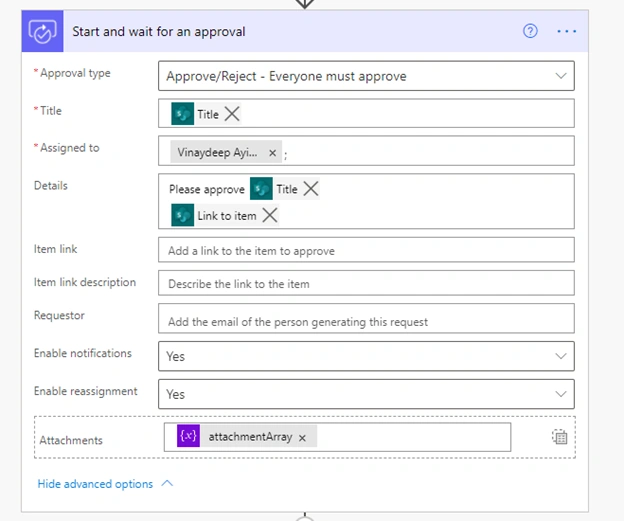
Task: Collapse with Hide advanced options chevron
Action: [168, 483]
